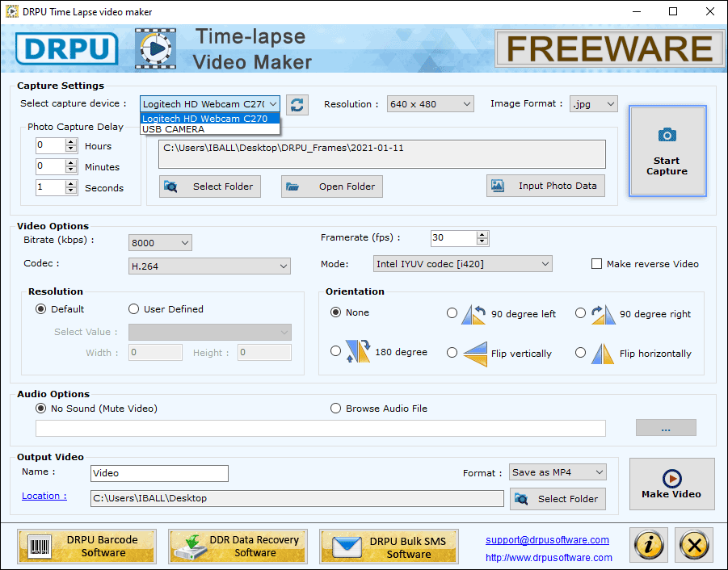Click the app icon in the title bar
Image resolution: width=728 pixels, height=570 pixels.
point(11,11)
